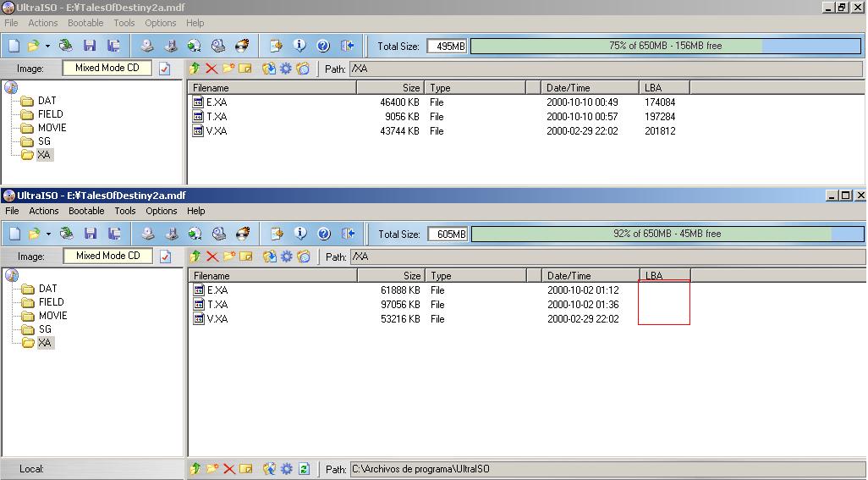Click Save floppy icon in inactive window

(x=89, y=46)
